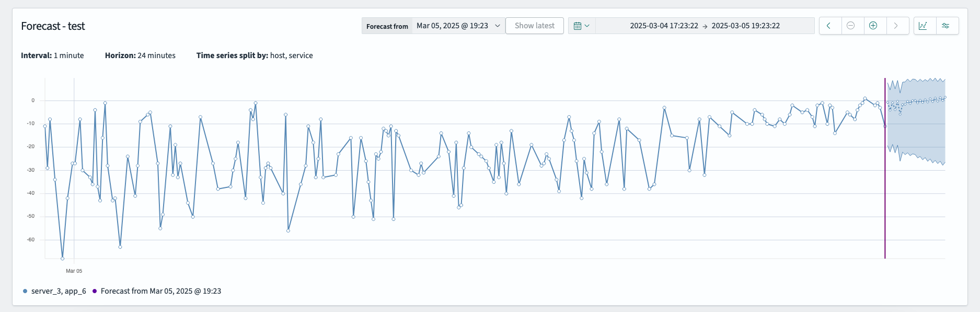Click the Mar 05 axis tick label
This screenshot has height=312, width=980.
coord(74,271)
